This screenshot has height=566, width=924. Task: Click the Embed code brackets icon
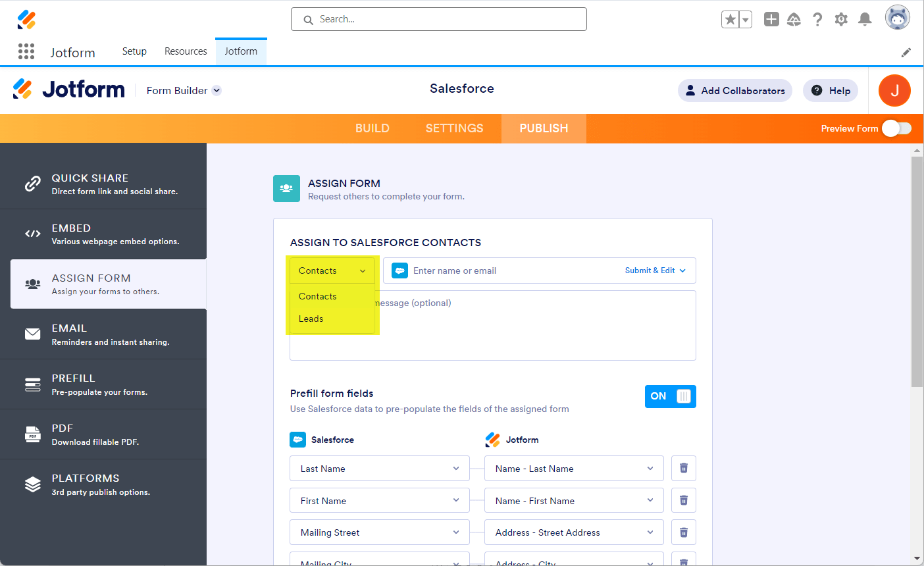(x=32, y=234)
